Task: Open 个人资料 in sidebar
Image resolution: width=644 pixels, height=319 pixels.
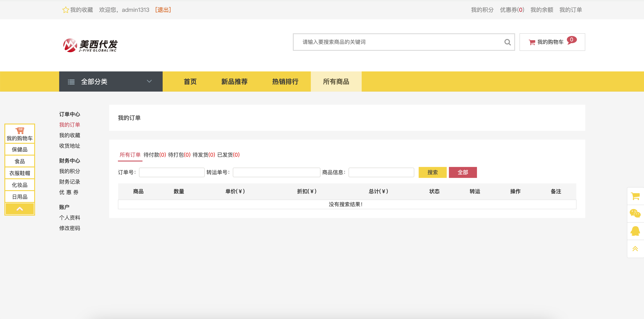Action: pyautogui.click(x=69, y=218)
